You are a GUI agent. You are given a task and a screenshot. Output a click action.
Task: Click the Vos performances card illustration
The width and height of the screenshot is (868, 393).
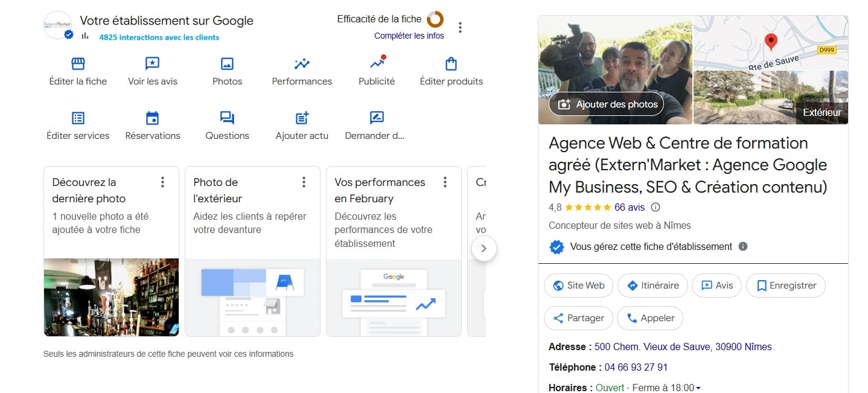click(394, 297)
